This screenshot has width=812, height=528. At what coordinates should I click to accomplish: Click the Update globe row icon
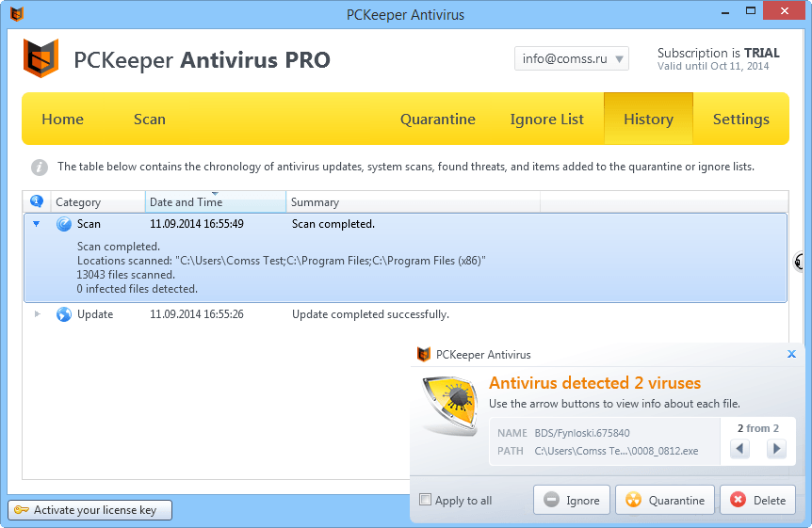[64, 314]
